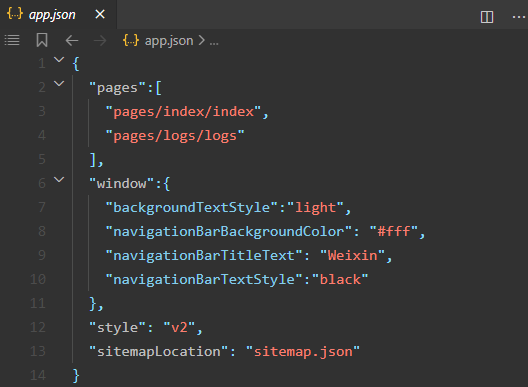
Task: Click the "sitemap.json" value
Action: [303, 351]
